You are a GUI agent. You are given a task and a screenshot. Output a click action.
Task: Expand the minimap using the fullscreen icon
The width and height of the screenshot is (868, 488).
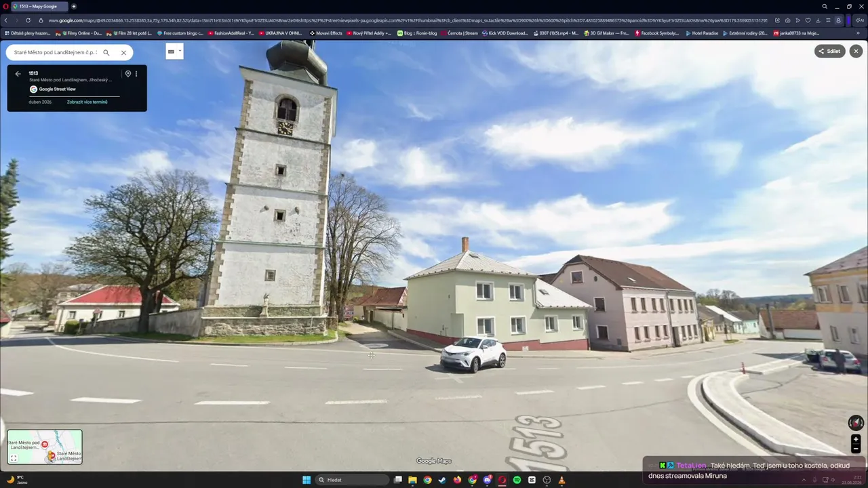[14, 458]
